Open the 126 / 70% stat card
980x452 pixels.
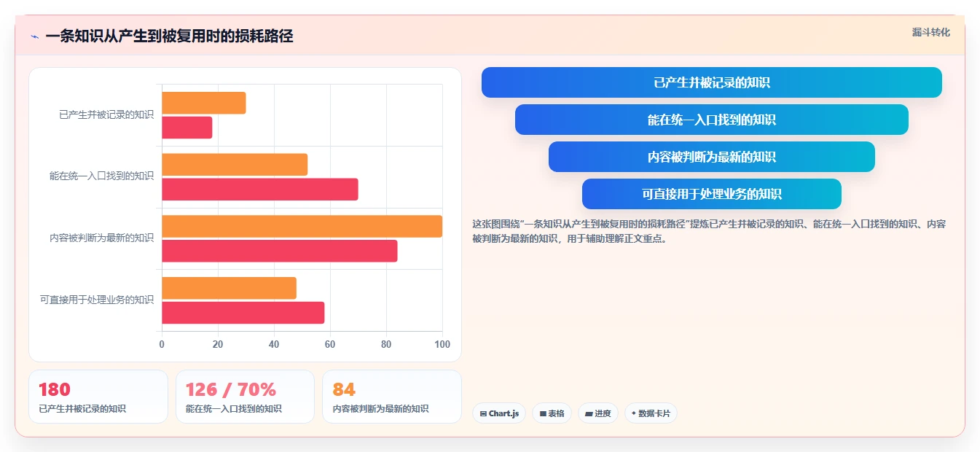click(x=245, y=397)
